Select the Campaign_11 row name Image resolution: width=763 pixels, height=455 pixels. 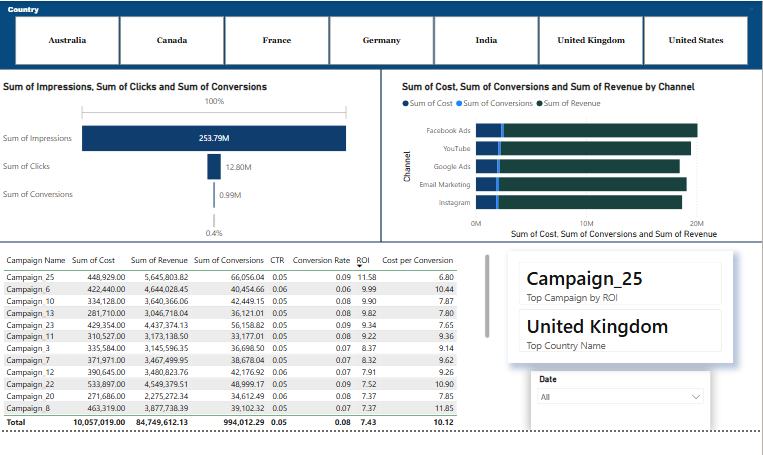pyautogui.click(x=30, y=337)
